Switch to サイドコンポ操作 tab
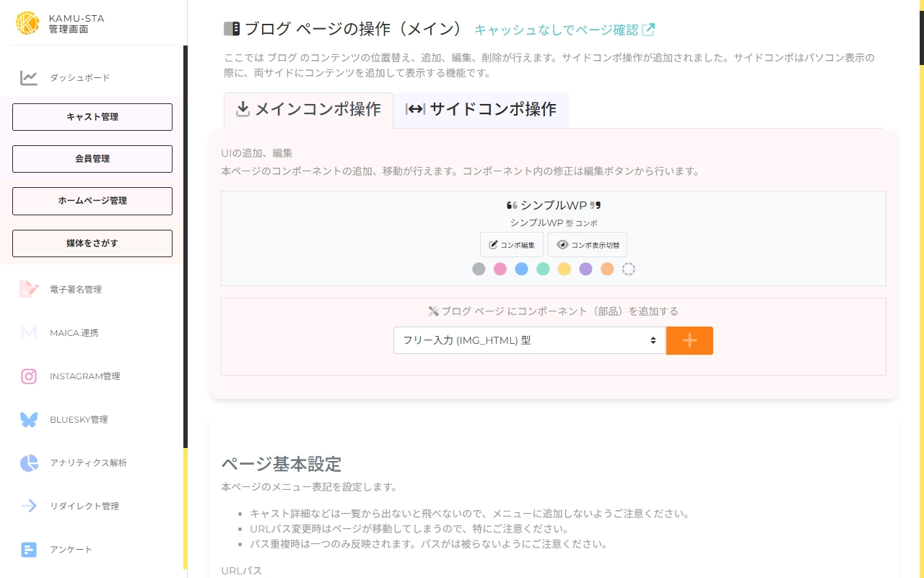The height and width of the screenshot is (578, 924). [481, 110]
